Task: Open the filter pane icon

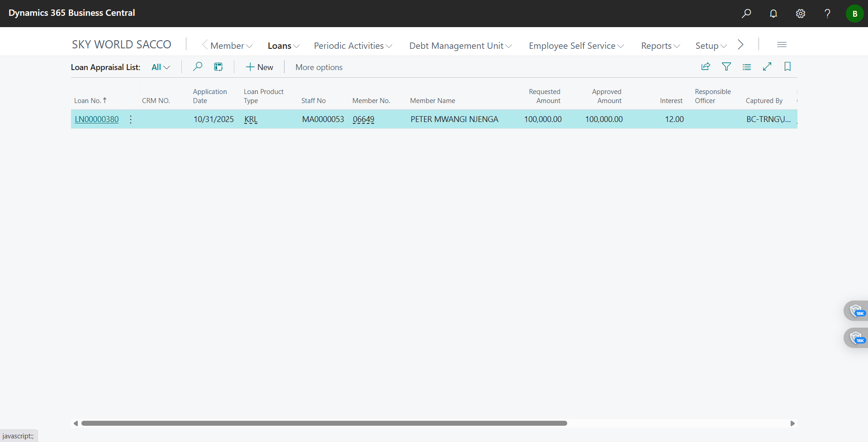Action: click(726, 66)
